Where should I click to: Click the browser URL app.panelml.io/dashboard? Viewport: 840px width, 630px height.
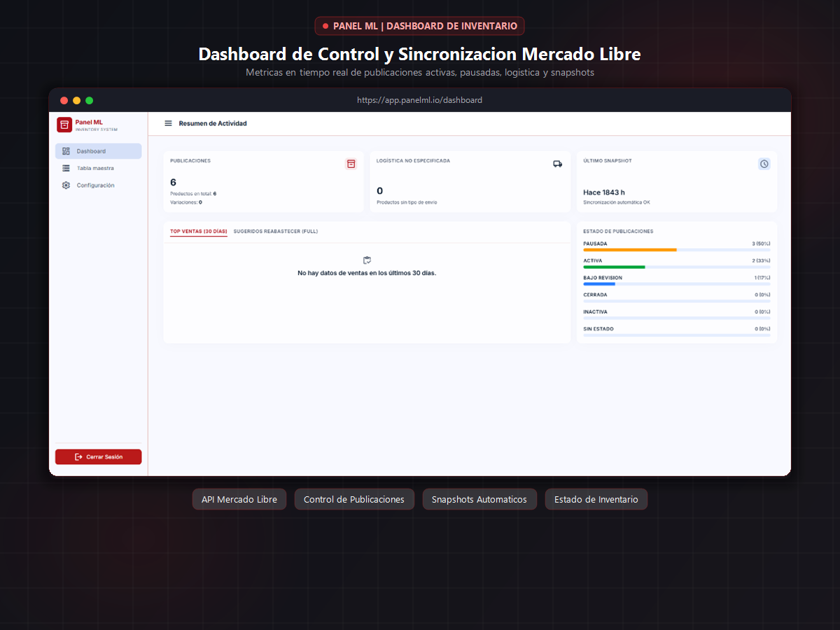coord(420,100)
